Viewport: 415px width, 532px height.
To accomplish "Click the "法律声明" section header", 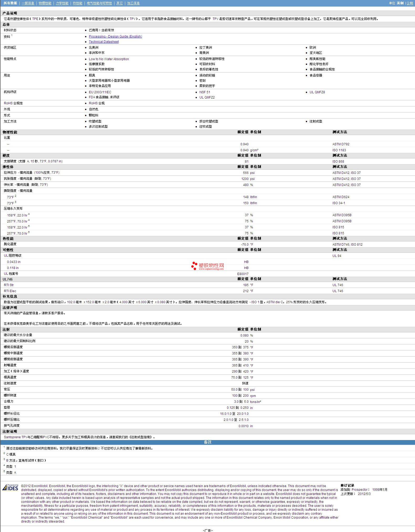I will [x=10, y=308].
